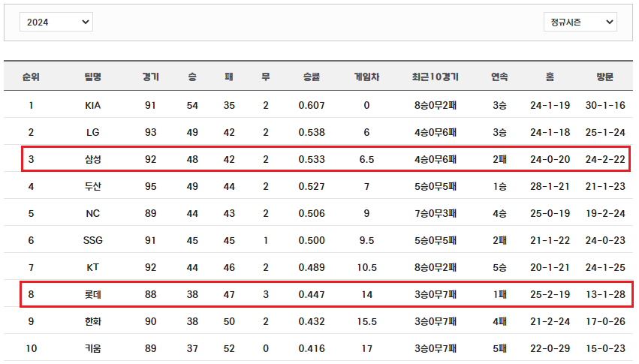Click the 최근10경기 column header

[436, 77]
